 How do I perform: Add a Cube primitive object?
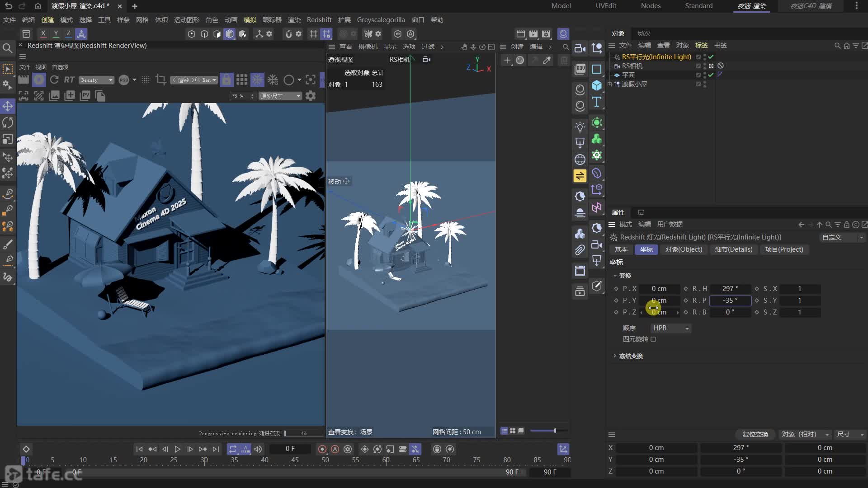pos(597,85)
